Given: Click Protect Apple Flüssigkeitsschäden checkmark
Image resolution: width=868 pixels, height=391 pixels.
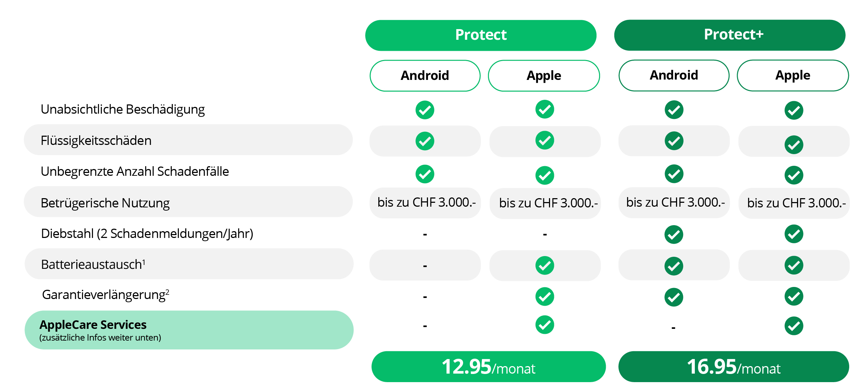Looking at the screenshot, I should 545,141.
